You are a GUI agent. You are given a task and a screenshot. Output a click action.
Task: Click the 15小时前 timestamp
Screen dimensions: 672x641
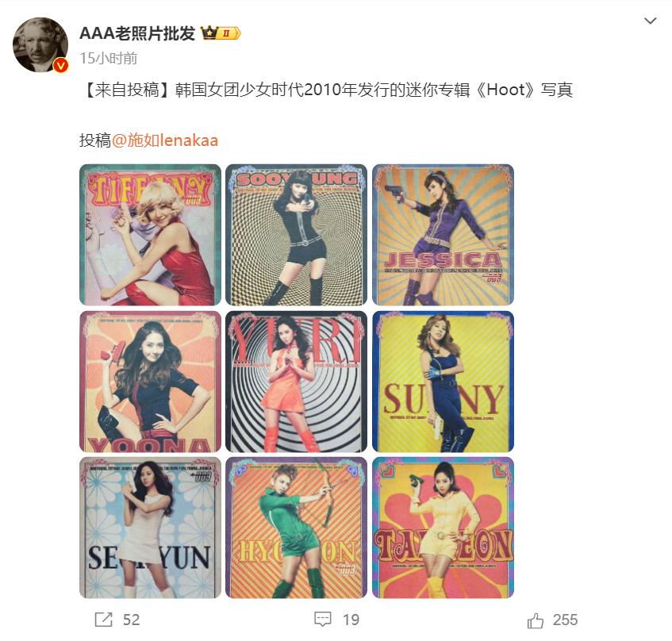[x=109, y=58]
